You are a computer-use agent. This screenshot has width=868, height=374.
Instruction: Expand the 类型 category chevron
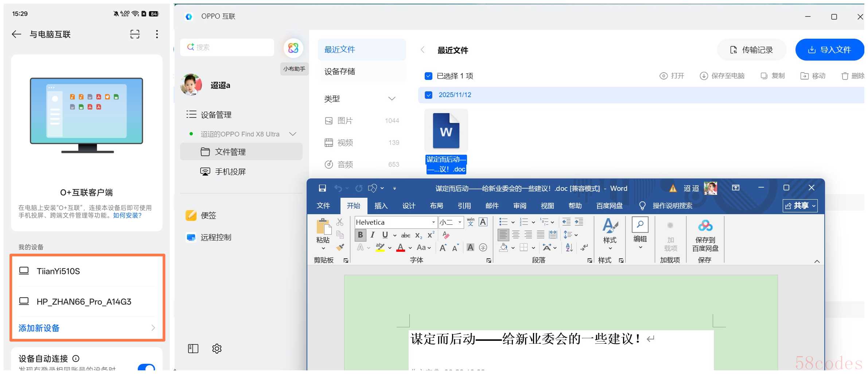[x=392, y=99]
